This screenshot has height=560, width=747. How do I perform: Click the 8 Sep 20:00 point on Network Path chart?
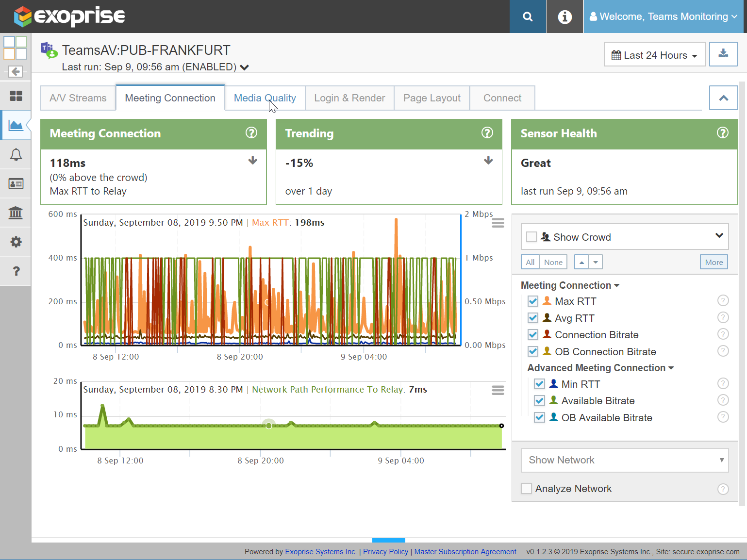tap(268, 426)
